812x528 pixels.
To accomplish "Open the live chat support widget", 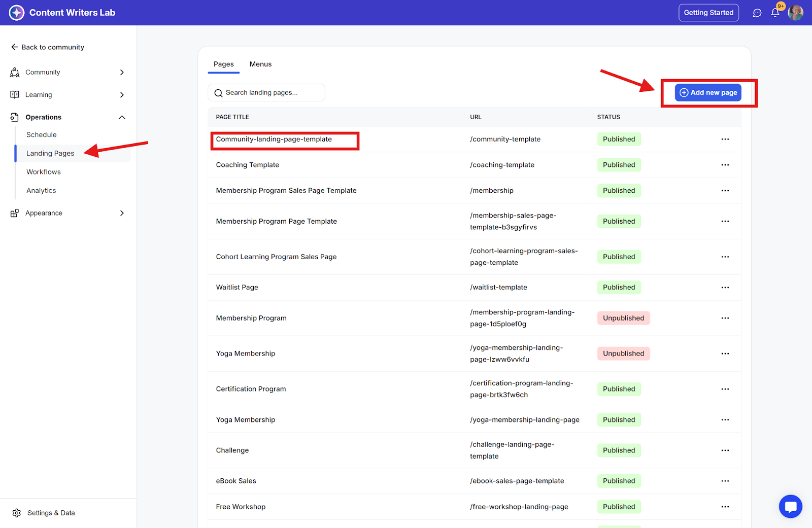I will (x=791, y=506).
